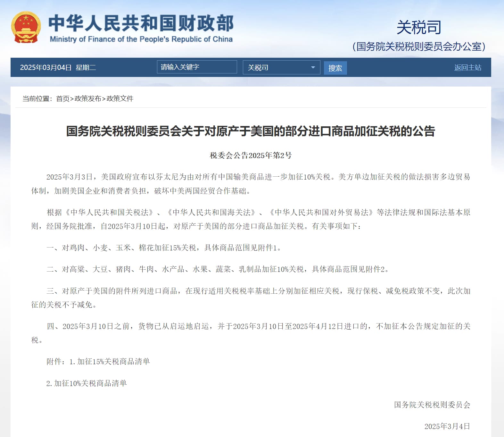Focus the 请输入关键字 keyword field
This screenshot has height=437, width=504.
point(197,67)
